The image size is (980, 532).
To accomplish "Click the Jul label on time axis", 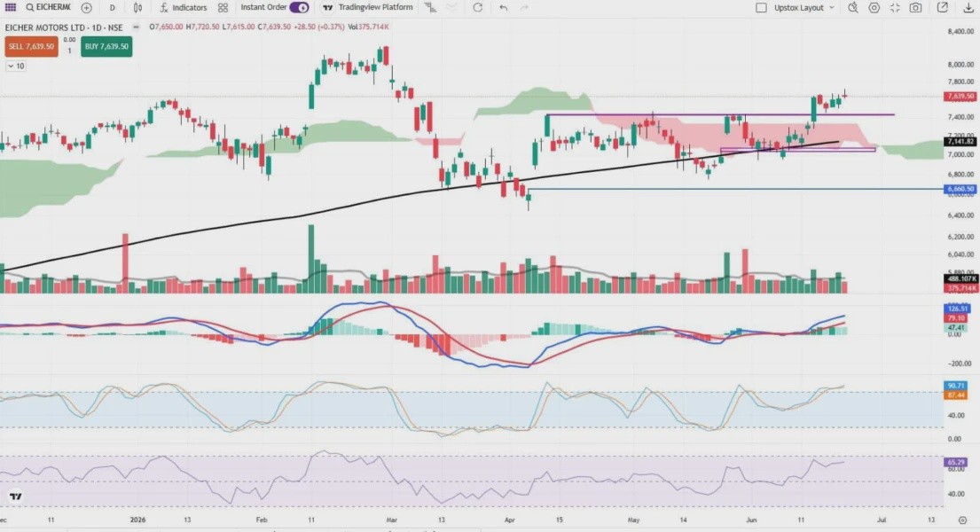I will 882,520.
